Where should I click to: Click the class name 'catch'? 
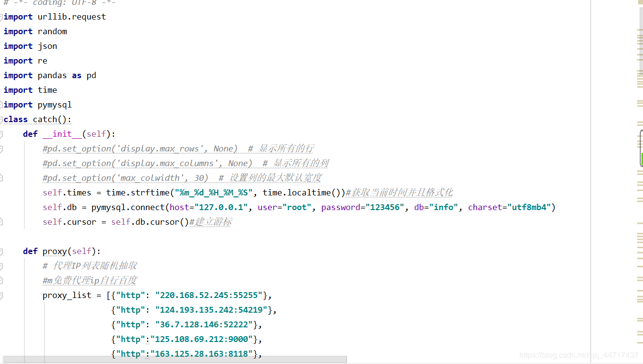click(x=45, y=119)
